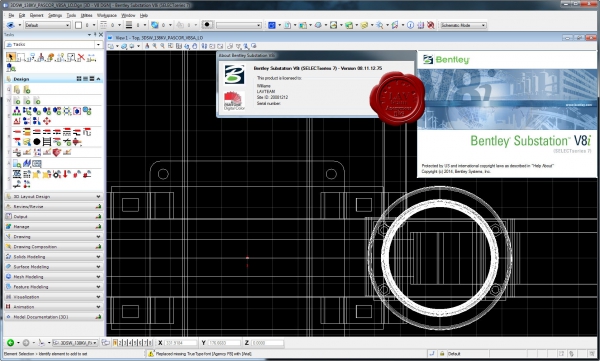Toggle view 8 button in view group
The width and height of the screenshot is (600, 361).
150,343
